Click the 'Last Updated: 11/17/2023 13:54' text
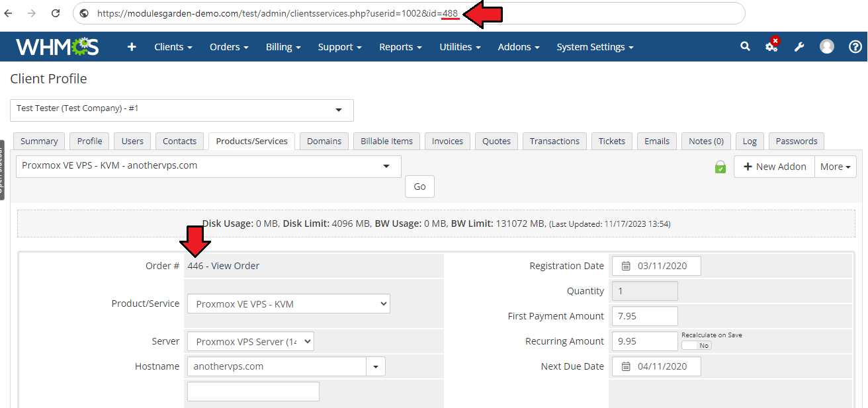 [610, 224]
